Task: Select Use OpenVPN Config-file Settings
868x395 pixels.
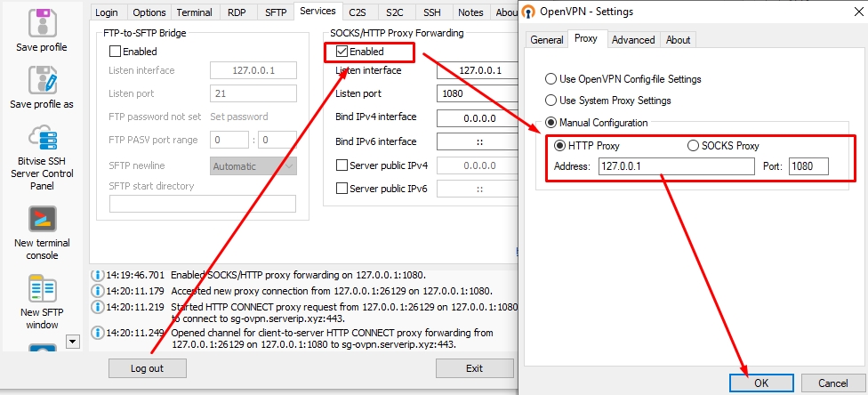Action: (551, 78)
